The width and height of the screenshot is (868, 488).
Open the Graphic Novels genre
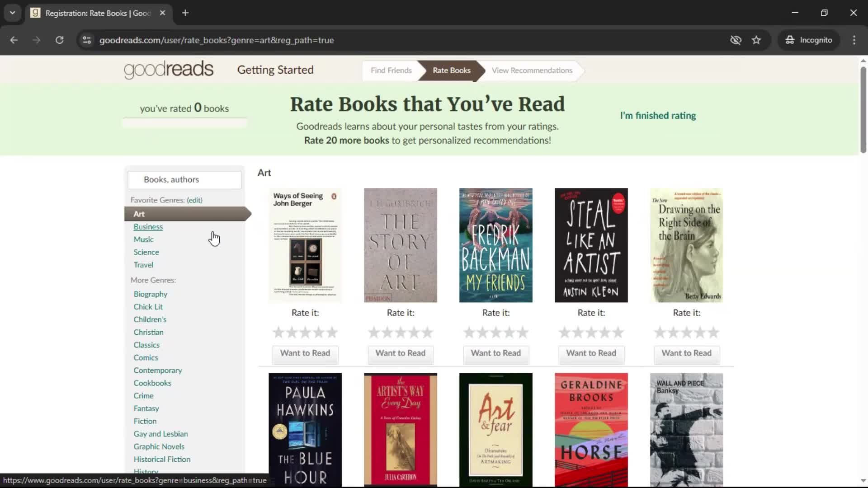pyautogui.click(x=159, y=446)
